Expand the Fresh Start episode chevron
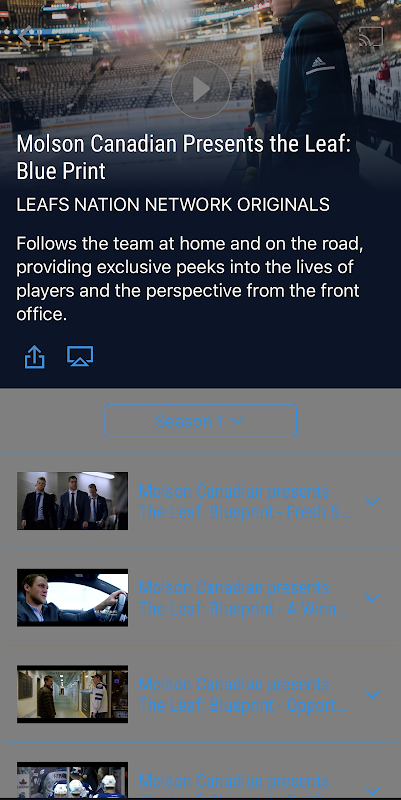401x800 pixels. (372, 502)
